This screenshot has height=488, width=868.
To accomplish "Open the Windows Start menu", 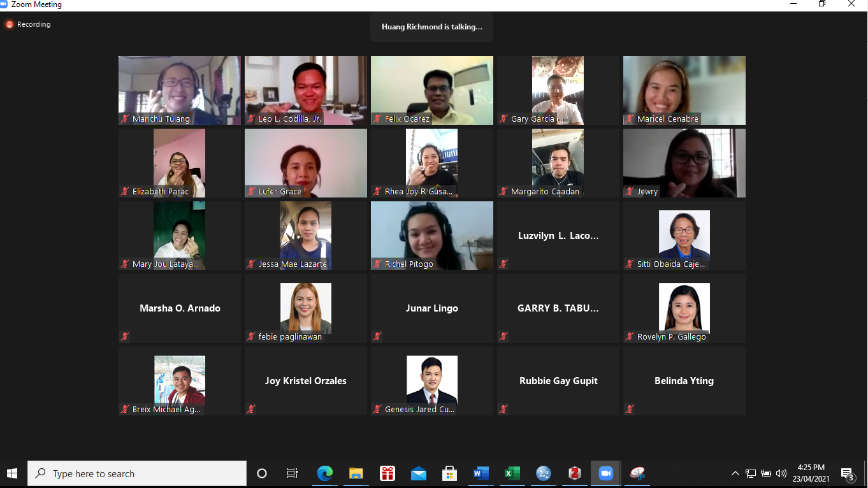I will click(x=12, y=473).
